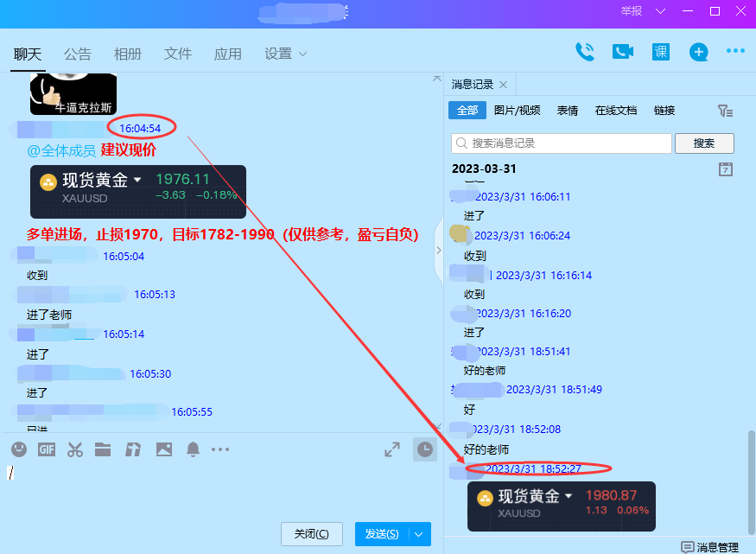Viewport: 756px width, 554px height.
Task: Expand the input box with the diagonal arrows icon
Action: (392, 449)
